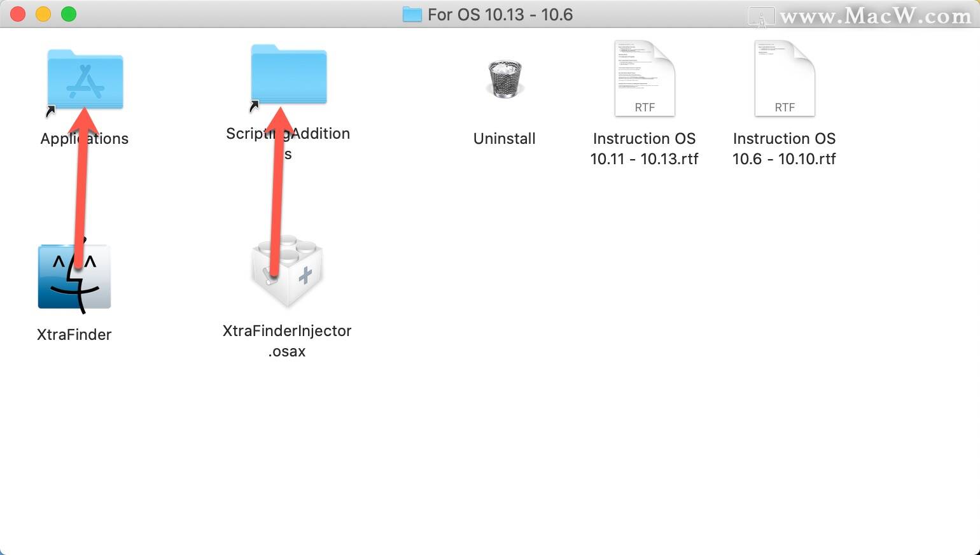Click the window title For OS 10.13 - 10.6
Viewport: 980px width, 555px height.
pyautogui.click(x=500, y=15)
